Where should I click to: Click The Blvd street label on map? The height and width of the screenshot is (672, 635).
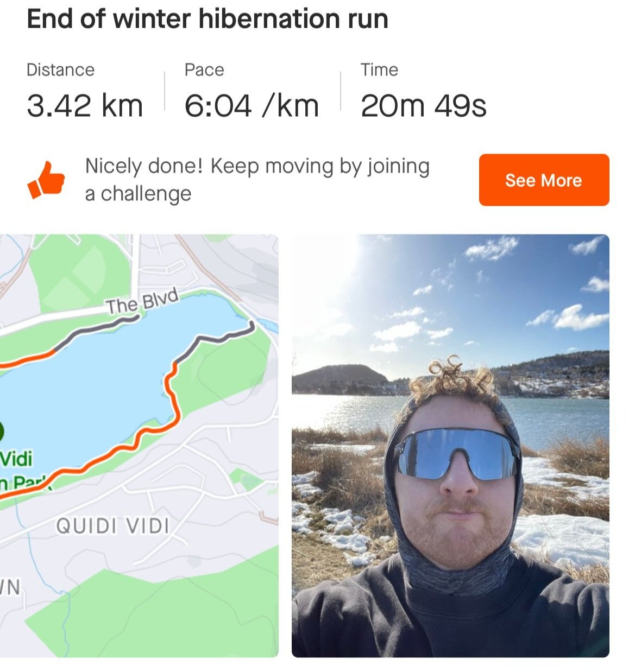[142, 302]
